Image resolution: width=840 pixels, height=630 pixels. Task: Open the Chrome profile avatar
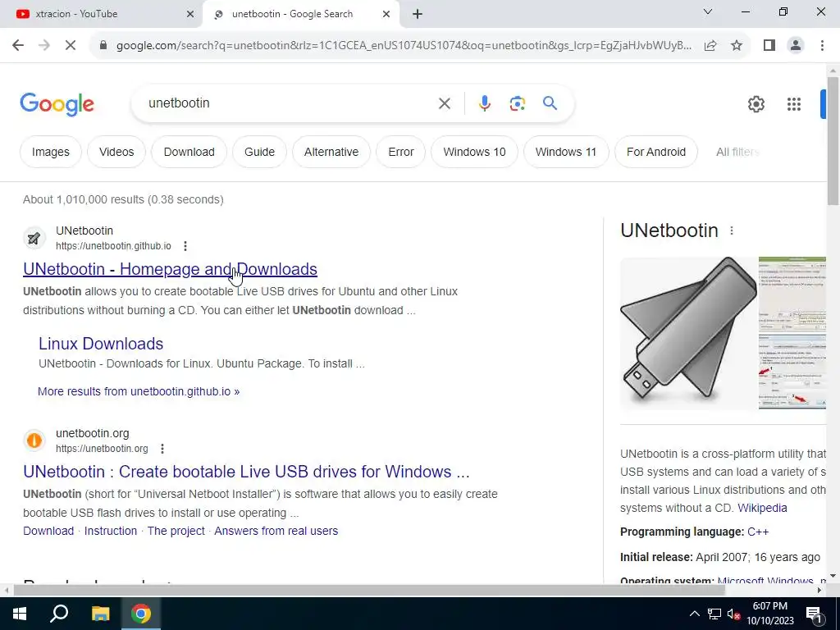[796, 46]
